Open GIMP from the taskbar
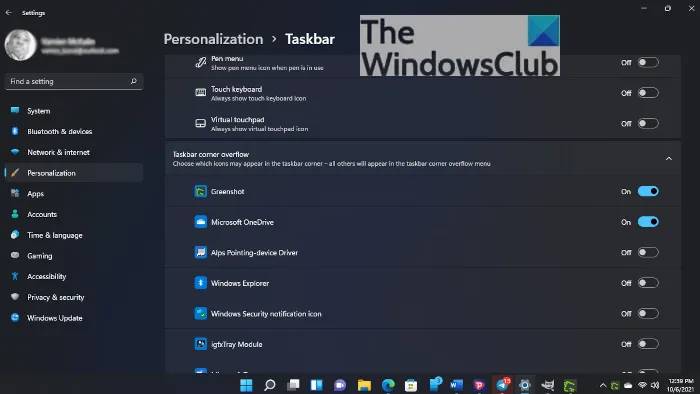The width and height of the screenshot is (700, 394). pos(548,385)
